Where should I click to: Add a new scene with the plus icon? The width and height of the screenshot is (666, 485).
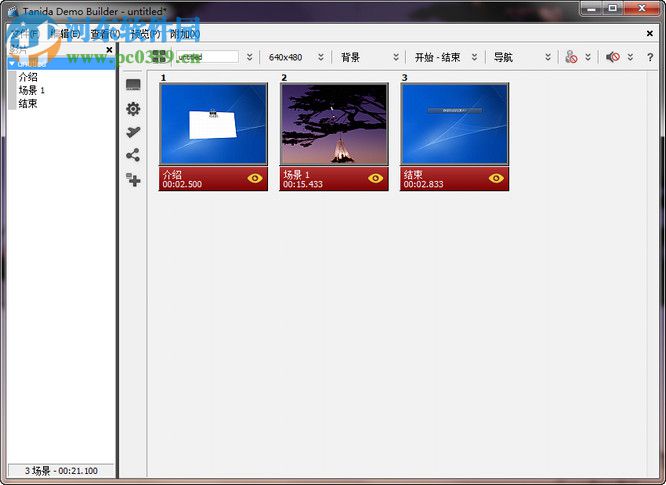[x=133, y=180]
